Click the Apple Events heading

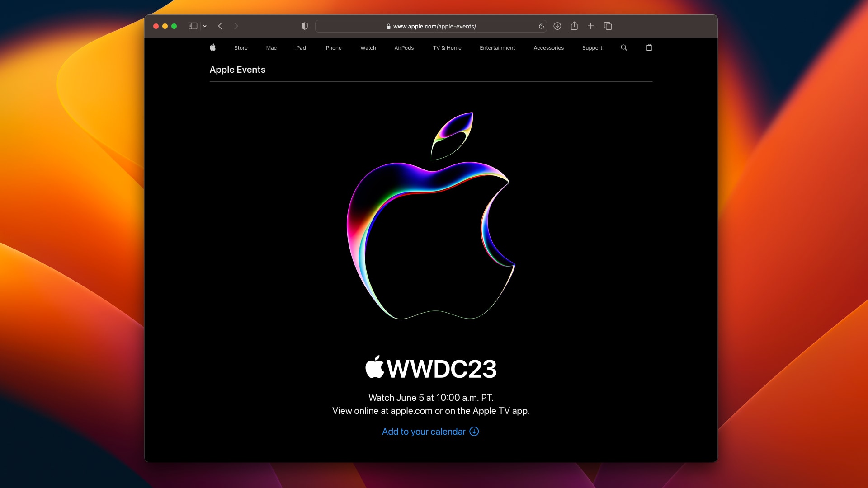point(237,70)
